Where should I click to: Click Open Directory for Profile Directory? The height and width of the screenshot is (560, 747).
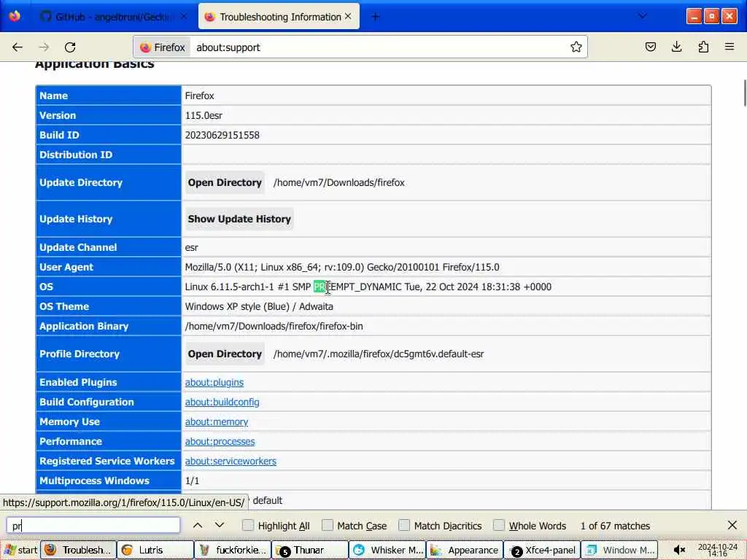pyautogui.click(x=225, y=354)
